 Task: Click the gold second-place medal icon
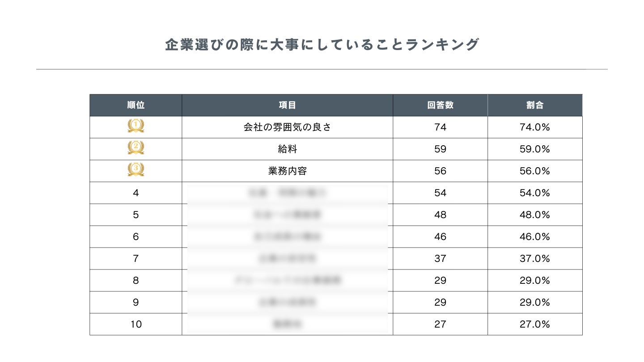[x=136, y=147]
